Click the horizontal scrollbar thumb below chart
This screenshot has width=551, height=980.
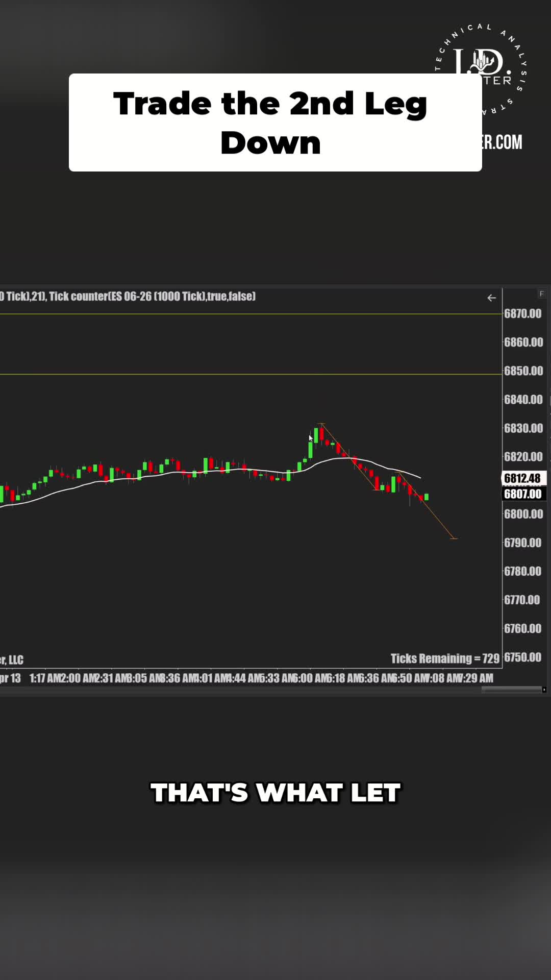[x=511, y=690]
